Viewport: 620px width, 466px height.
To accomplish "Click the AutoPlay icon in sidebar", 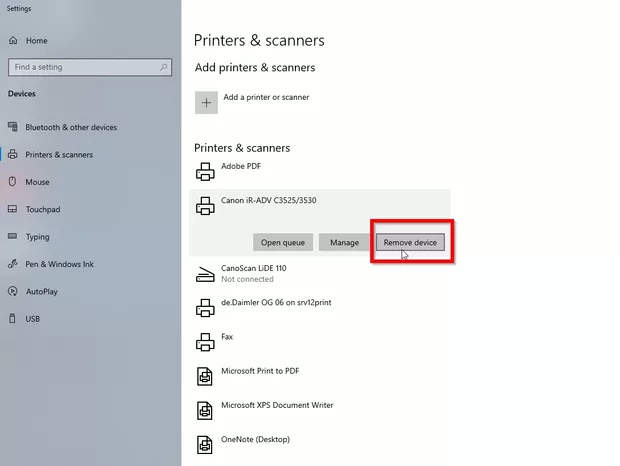I will (x=13, y=291).
